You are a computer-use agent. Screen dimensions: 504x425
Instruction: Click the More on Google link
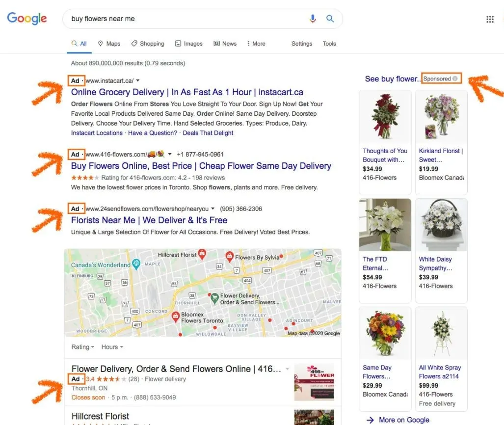(x=398, y=420)
